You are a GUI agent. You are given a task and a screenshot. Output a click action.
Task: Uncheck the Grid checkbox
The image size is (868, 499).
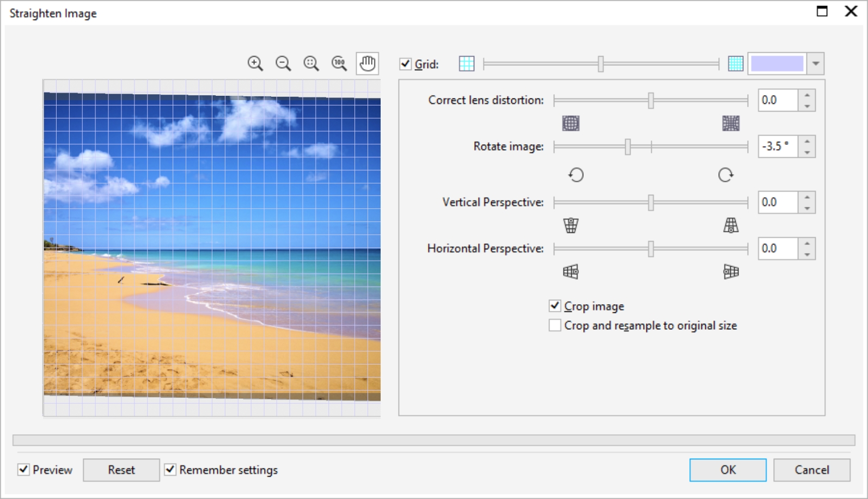(405, 64)
